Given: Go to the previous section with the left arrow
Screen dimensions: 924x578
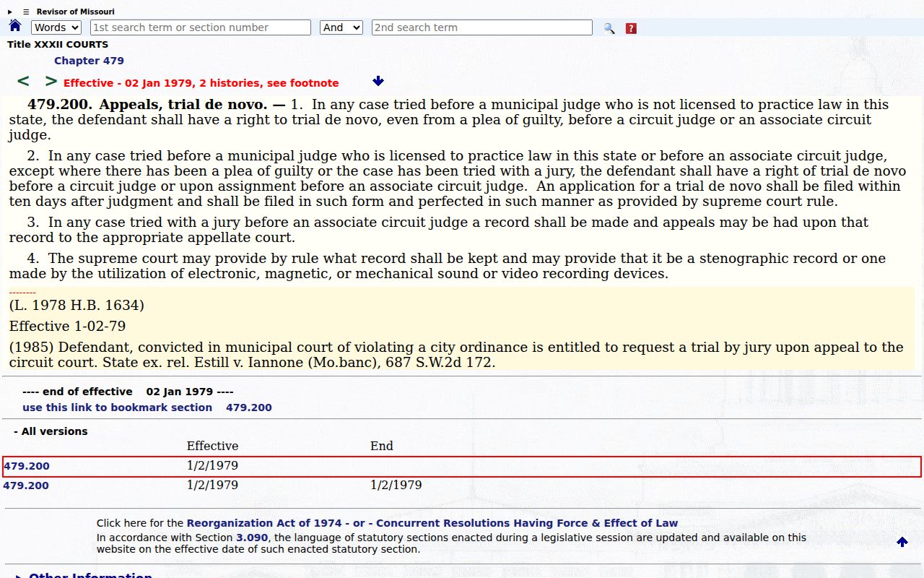Looking at the screenshot, I should (23, 82).
